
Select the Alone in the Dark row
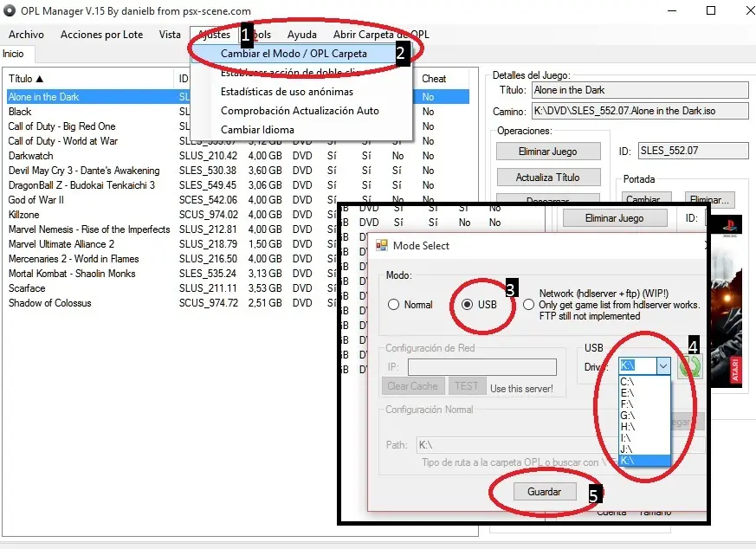coord(237,97)
